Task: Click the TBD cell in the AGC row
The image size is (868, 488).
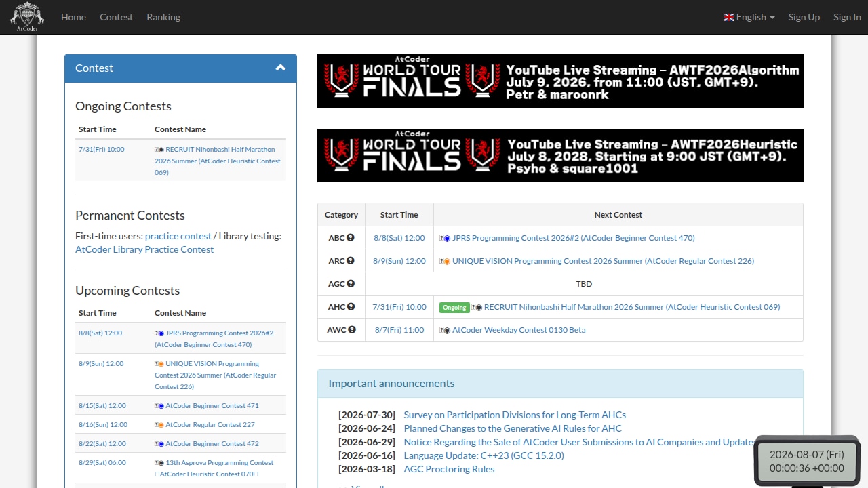Action: [584, 284]
